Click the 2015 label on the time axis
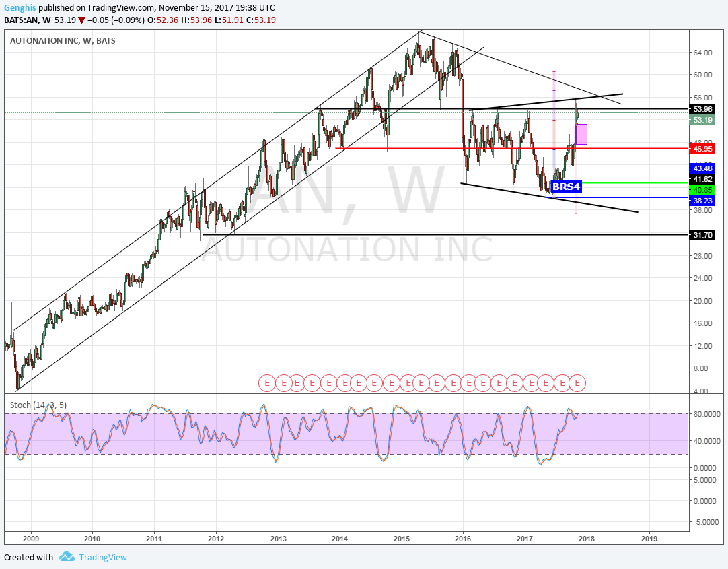The width and height of the screenshot is (728, 569). [x=402, y=539]
